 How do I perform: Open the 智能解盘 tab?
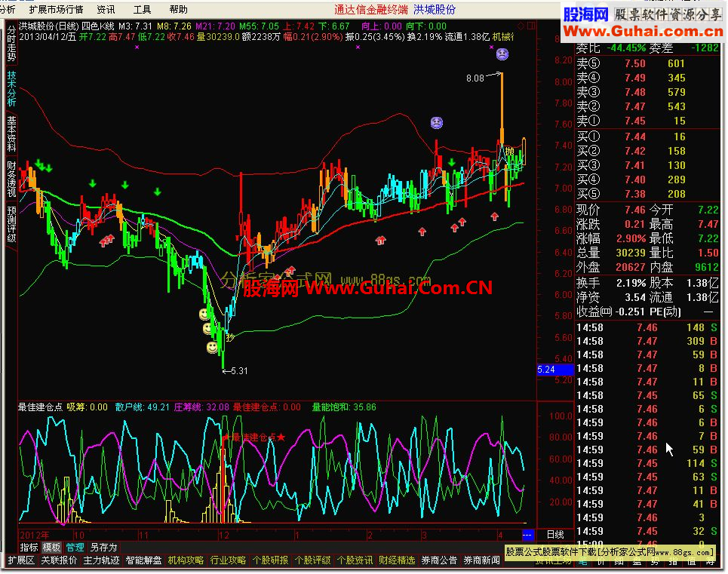[143, 560]
